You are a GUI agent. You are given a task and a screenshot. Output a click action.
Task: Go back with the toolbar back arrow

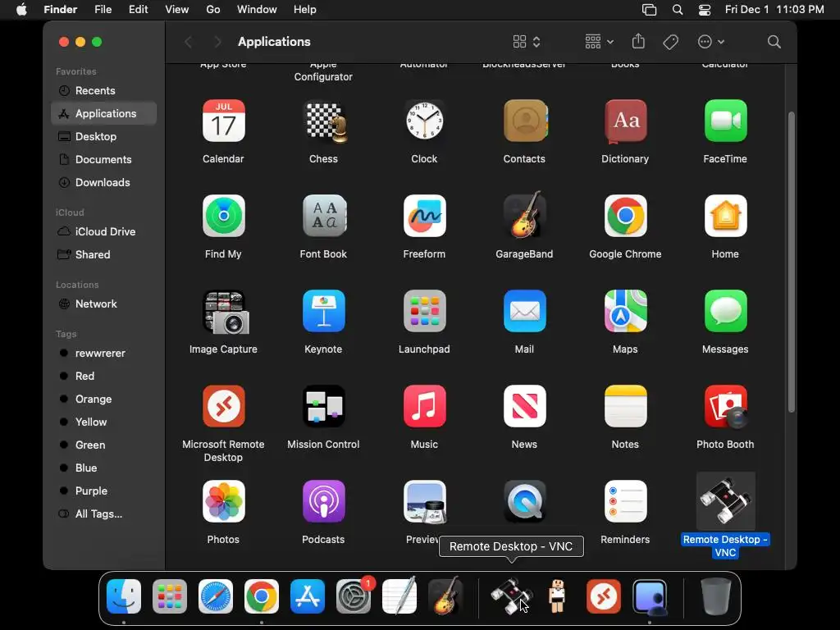[188, 42]
